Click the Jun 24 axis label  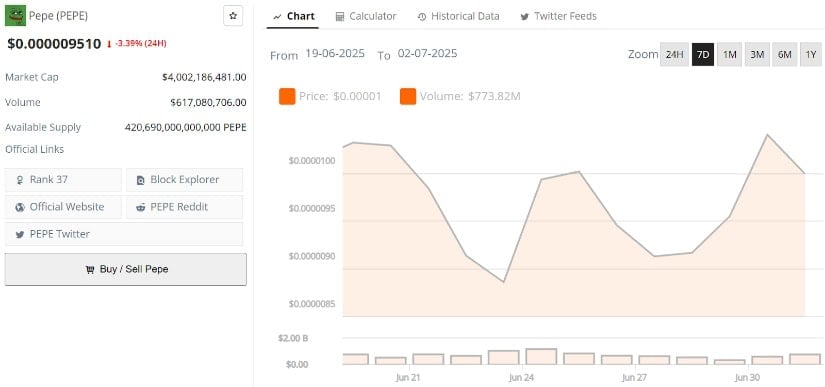(x=522, y=377)
